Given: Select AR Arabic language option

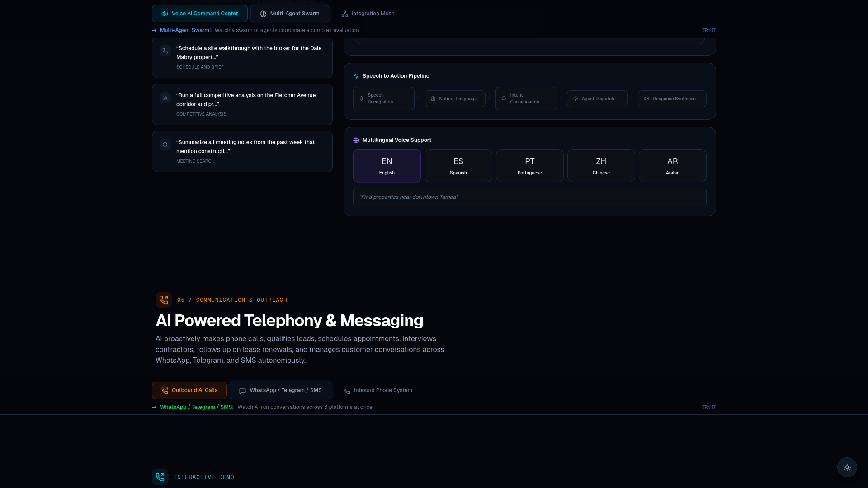Looking at the screenshot, I should [x=673, y=166].
